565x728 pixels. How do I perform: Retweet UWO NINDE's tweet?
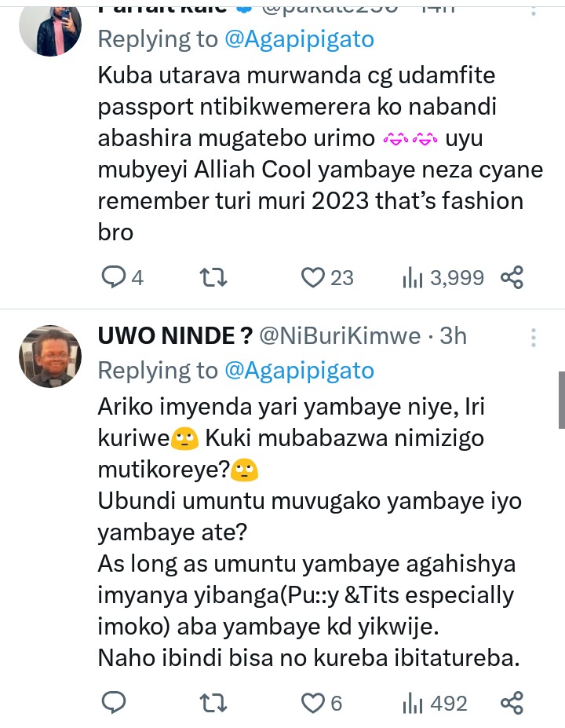coord(210,703)
